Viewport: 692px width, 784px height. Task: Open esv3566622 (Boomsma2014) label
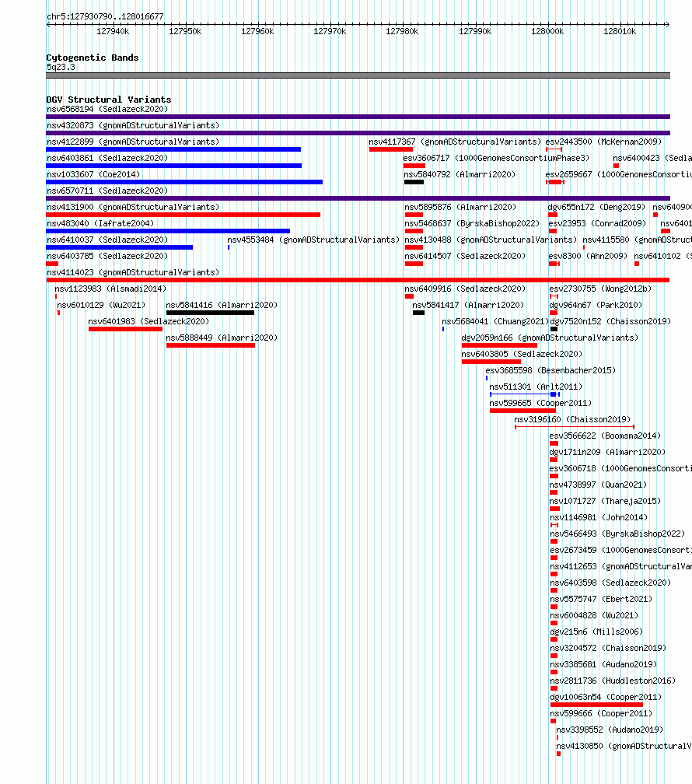coord(605,436)
